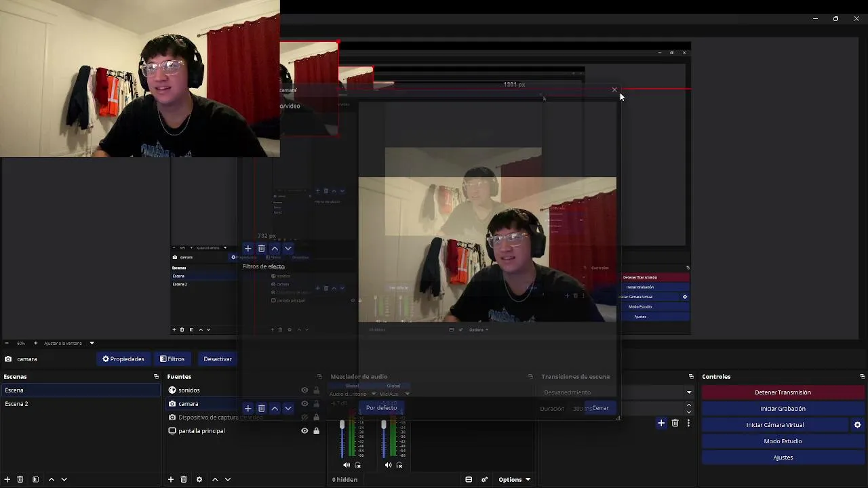
Task: Undock the Mezclador de audio panel
Action: (x=530, y=377)
